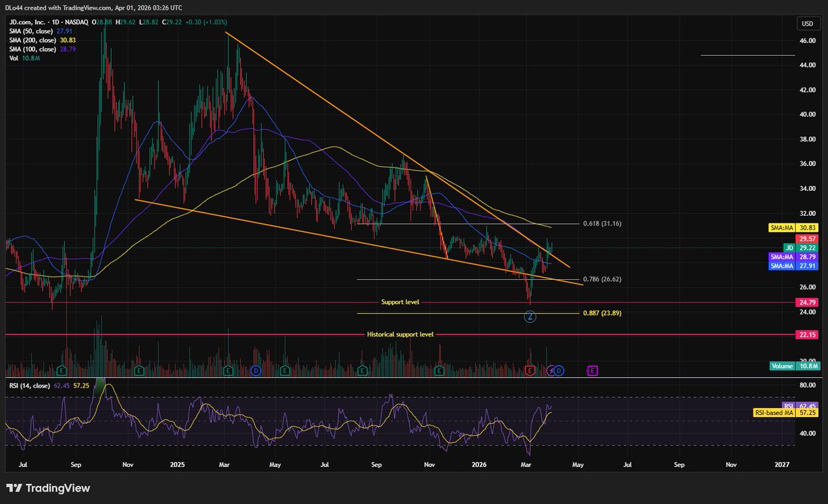The height and width of the screenshot is (504, 828).
Task: Click the earnings E marker below March 2025
Action: click(x=228, y=370)
